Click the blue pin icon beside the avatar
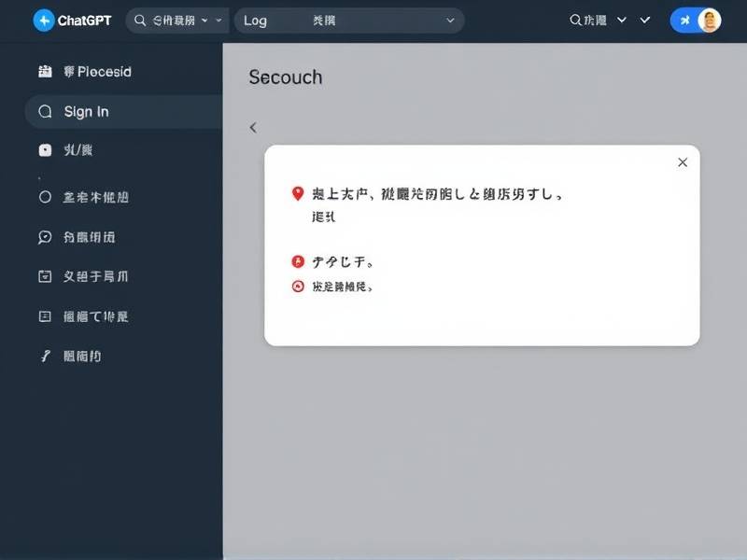The width and height of the screenshot is (747, 560). point(684,21)
